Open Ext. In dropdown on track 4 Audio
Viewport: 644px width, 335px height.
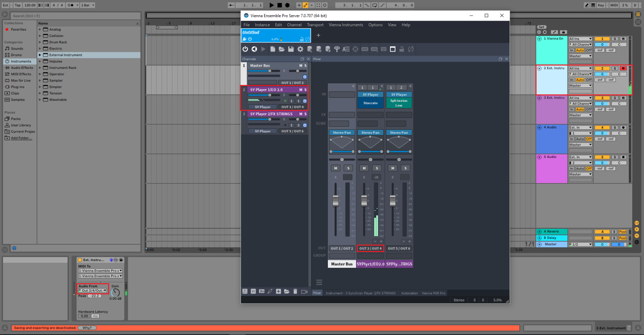pos(580,128)
